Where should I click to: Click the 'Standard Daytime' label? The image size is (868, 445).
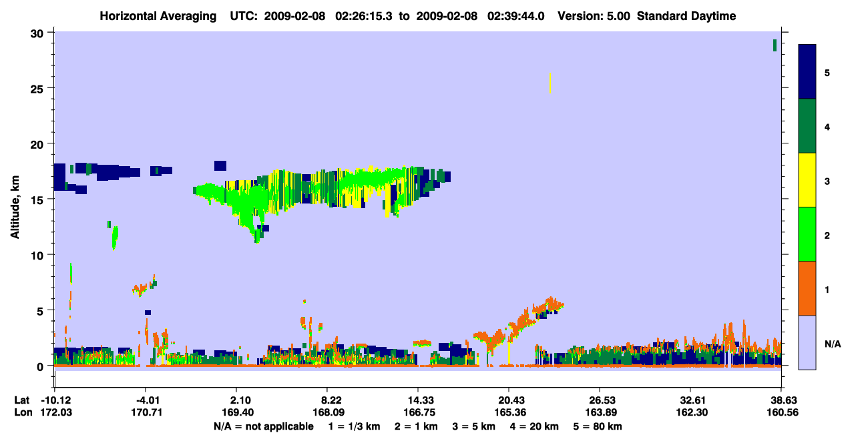pyautogui.click(x=686, y=16)
